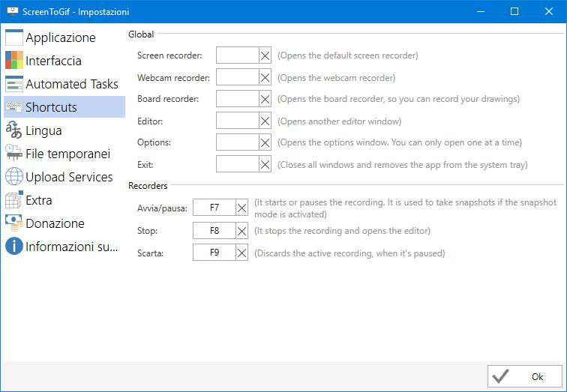Viewport: 567px width, 392px height.
Task: Clear the Avvia/pausa F7 shortcut
Action: (x=242, y=208)
